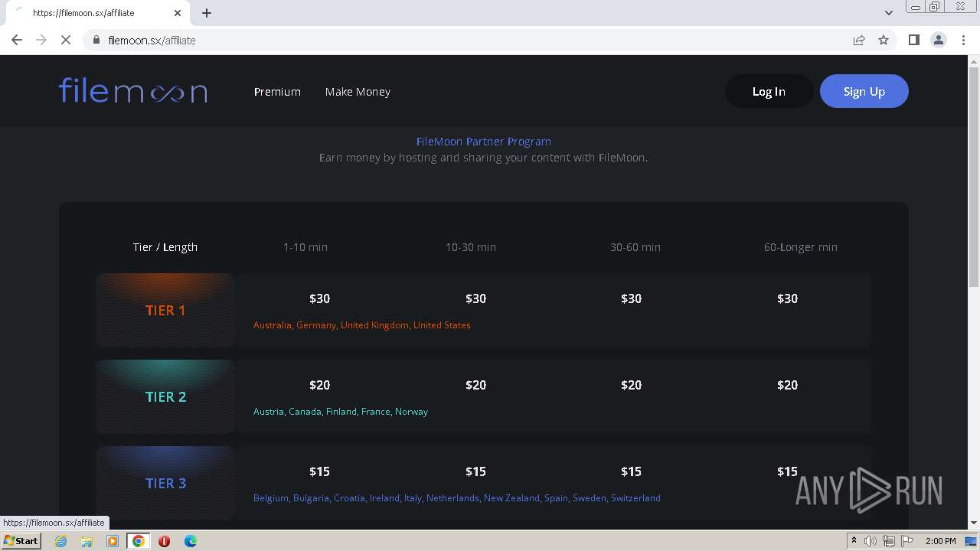The width and height of the screenshot is (980, 551).
Task: Click the FileMoon Partner Program heading
Action: point(484,142)
